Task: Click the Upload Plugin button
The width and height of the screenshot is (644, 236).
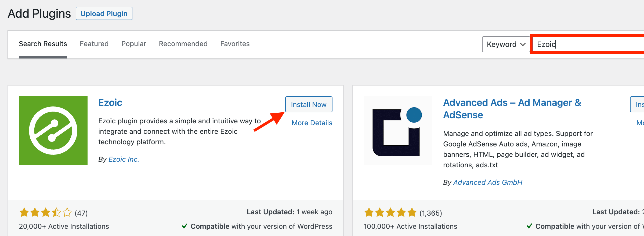Action: [x=104, y=13]
